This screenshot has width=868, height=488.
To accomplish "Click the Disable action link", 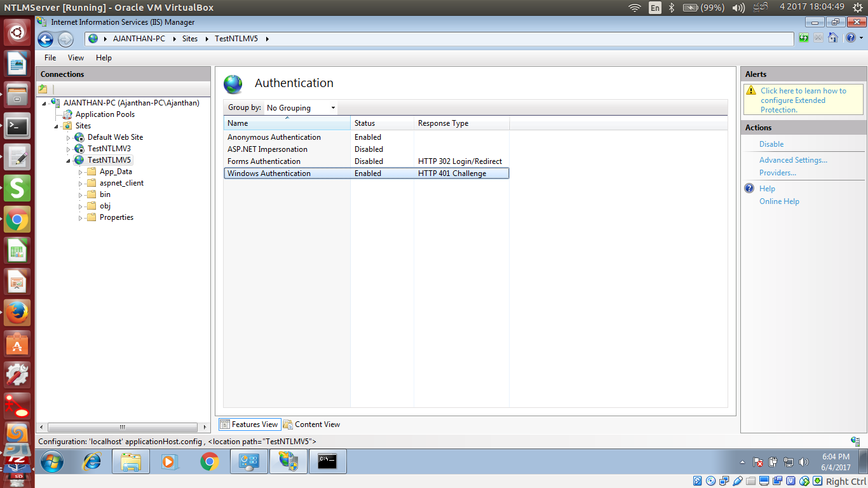I will coord(771,144).
